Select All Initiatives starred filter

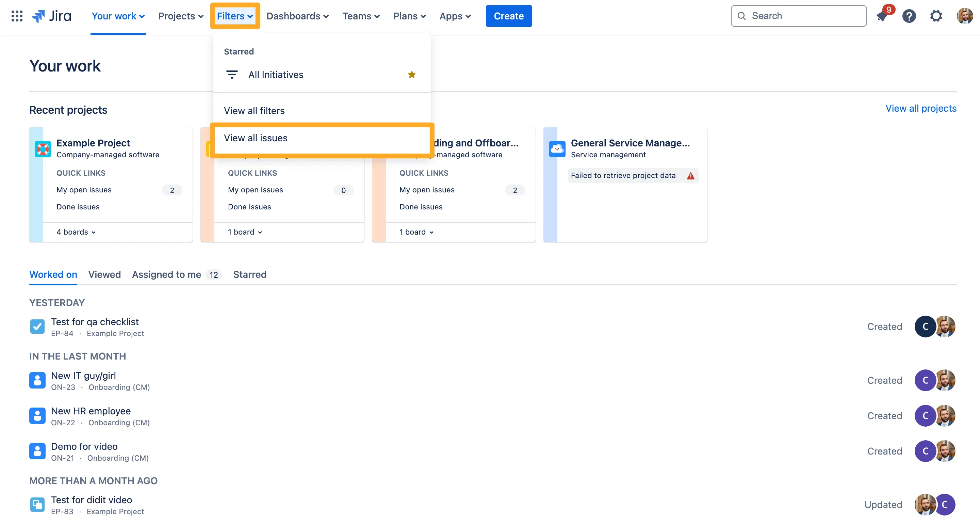click(x=322, y=75)
